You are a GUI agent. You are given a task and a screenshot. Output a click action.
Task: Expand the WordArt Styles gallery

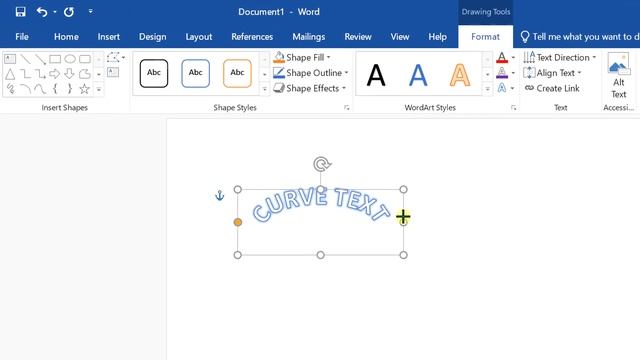(487, 89)
